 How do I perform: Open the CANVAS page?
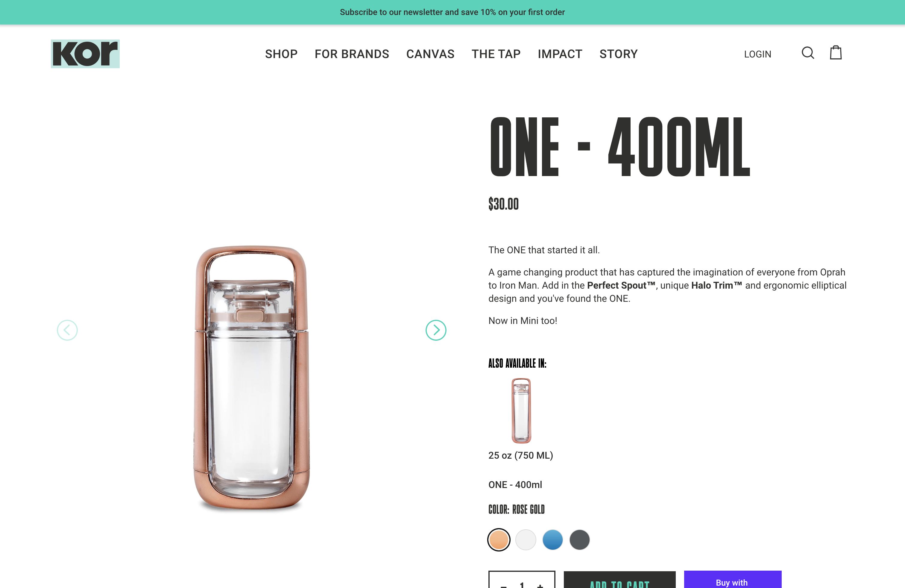pyautogui.click(x=430, y=54)
